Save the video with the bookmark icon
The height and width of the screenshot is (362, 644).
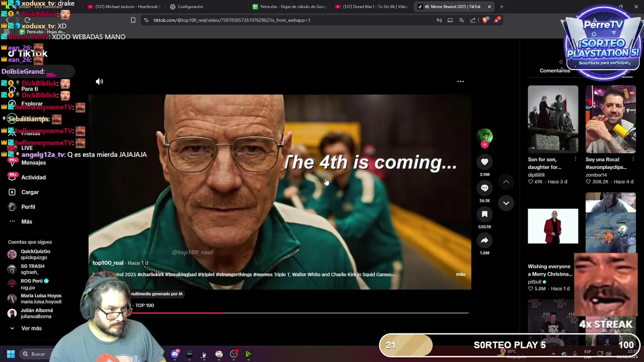(485, 214)
